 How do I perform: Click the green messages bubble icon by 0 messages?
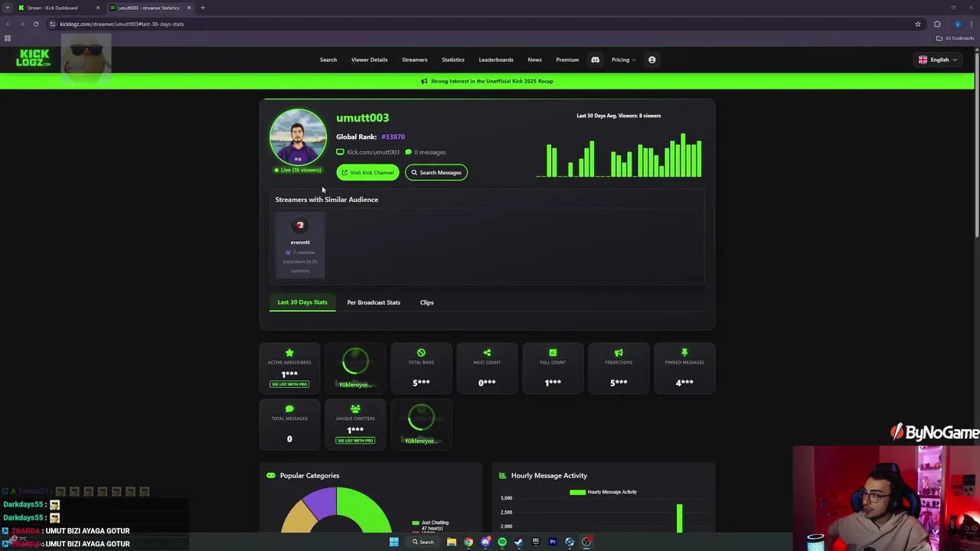click(408, 152)
